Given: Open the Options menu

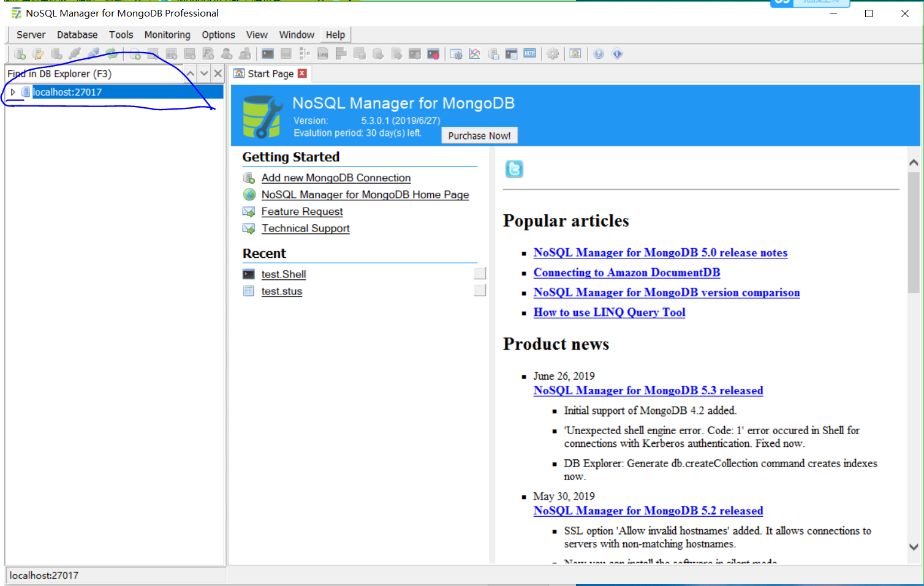Looking at the screenshot, I should tap(219, 35).
